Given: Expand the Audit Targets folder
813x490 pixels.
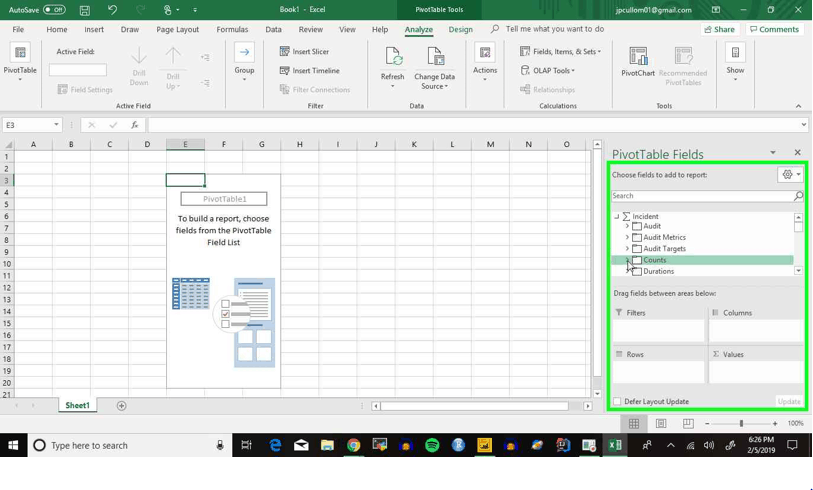Looking at the screenshot, I should pos(627,249).
